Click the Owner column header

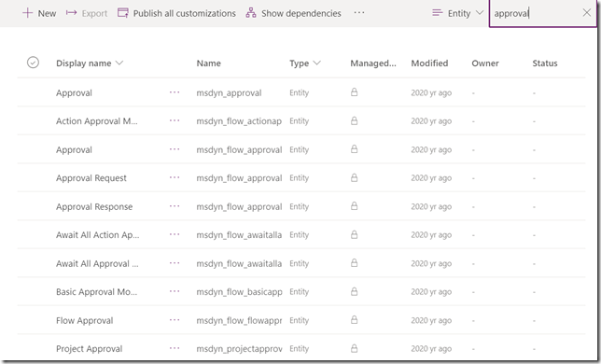[x=485, y=63]
